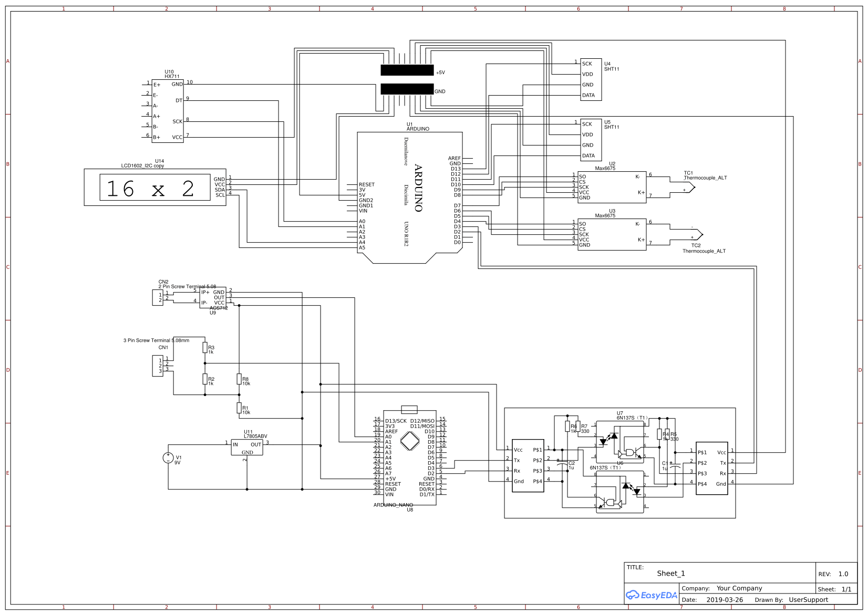Click the EasyEDA logo in title block
Screen dimensions: 868x615
pyautogui.click(x=651, y=595)
